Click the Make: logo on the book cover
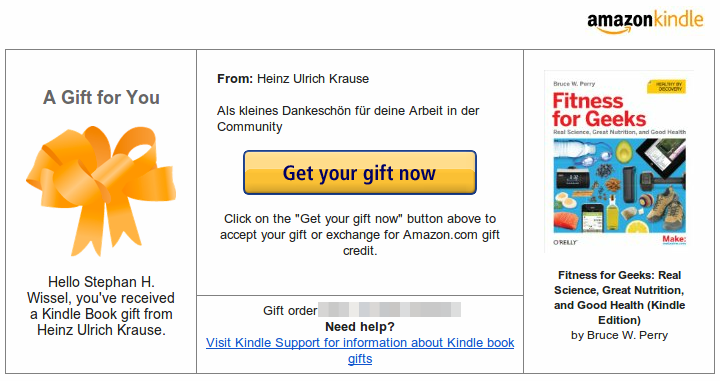The image size is (720, 381). point(674,240)
